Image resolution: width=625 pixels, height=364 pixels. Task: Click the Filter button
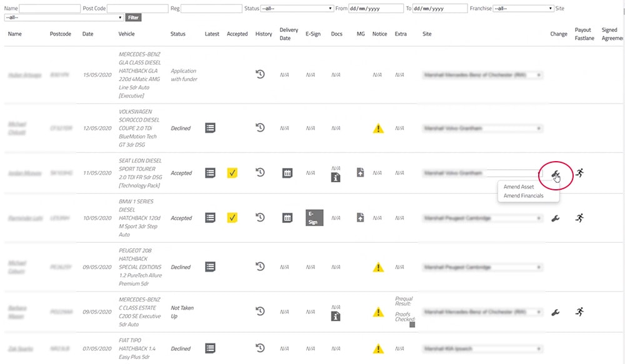click(134, 17)
